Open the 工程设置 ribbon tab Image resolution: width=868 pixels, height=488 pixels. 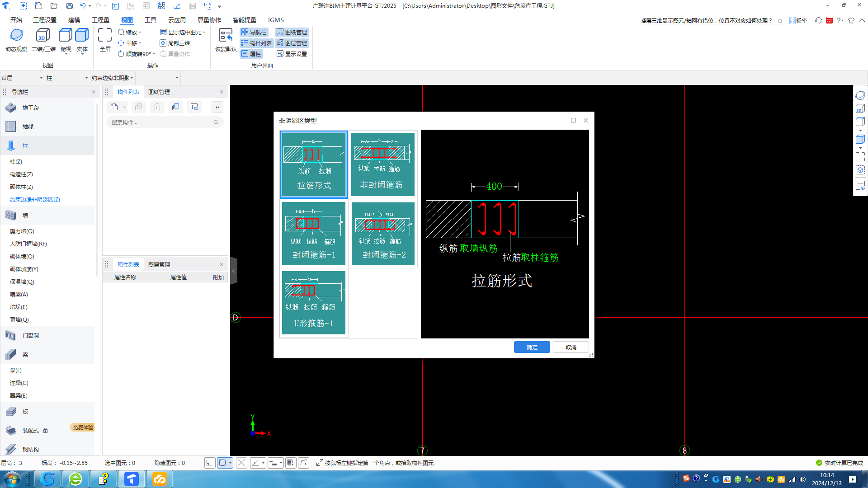pos(45,20)
